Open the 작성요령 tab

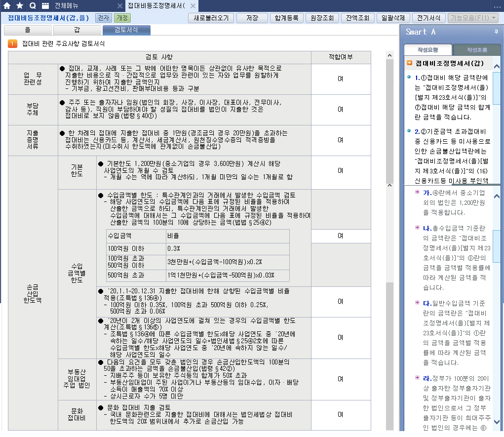coord(428,50)
